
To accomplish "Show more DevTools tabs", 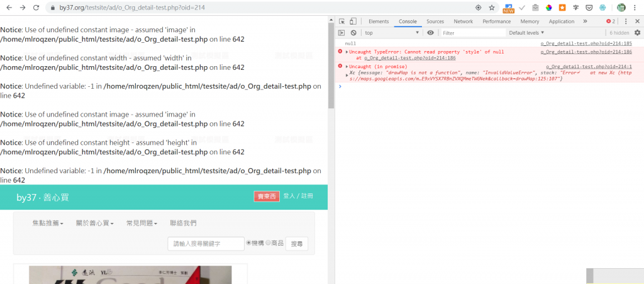I will (x=586, y=21).
